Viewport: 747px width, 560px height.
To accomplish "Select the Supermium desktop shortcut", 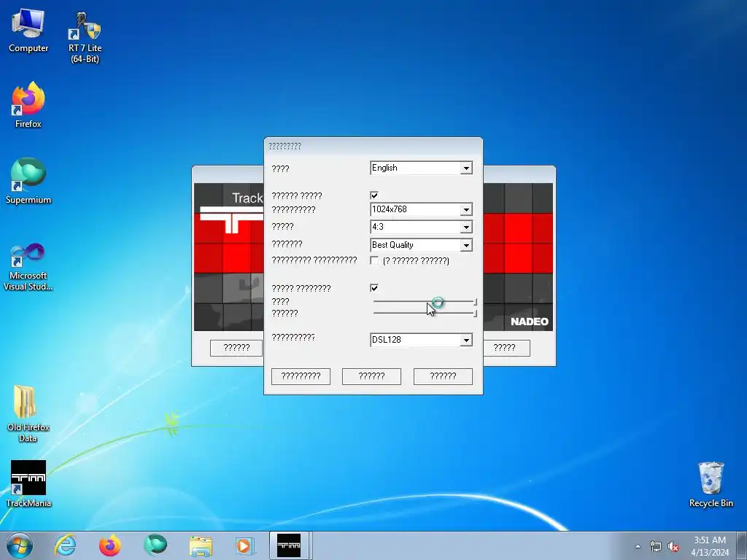I will pyautogui.click(x=28, y=181).
